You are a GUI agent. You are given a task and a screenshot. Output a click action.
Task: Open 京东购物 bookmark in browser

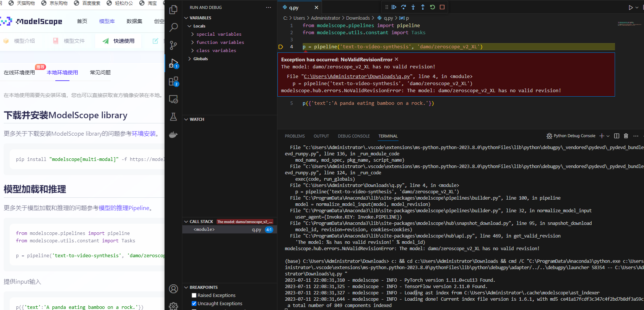pyautogui.click(x=55, y=3)
